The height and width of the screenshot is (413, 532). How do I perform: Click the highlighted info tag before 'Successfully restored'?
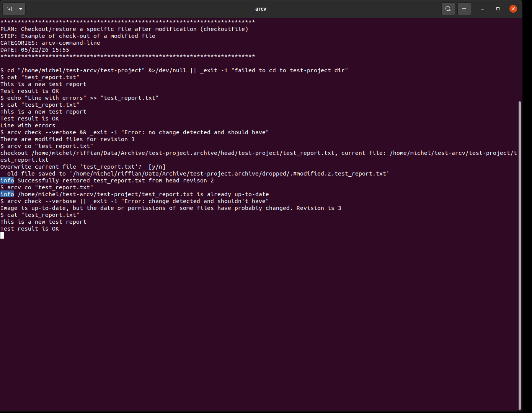pos(7,180)
